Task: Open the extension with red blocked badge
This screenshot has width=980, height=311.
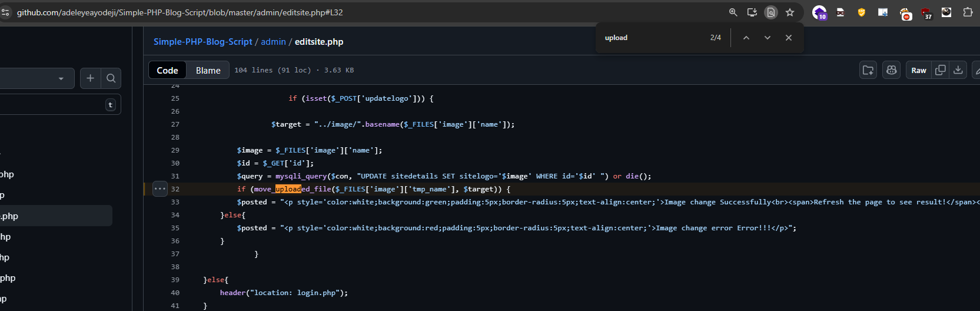Action: pyautogui.click(x=905, y=13)
